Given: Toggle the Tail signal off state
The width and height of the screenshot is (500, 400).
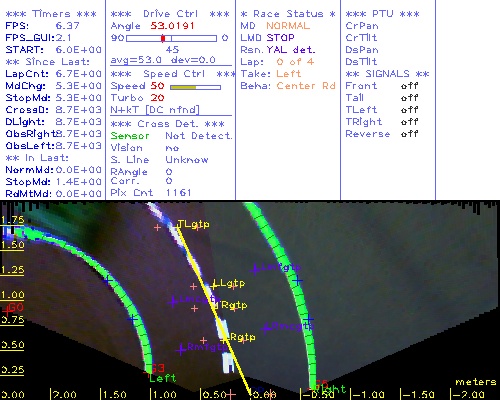Looking at the screenshot, I should pyautogui.click(x=409, y=98).
